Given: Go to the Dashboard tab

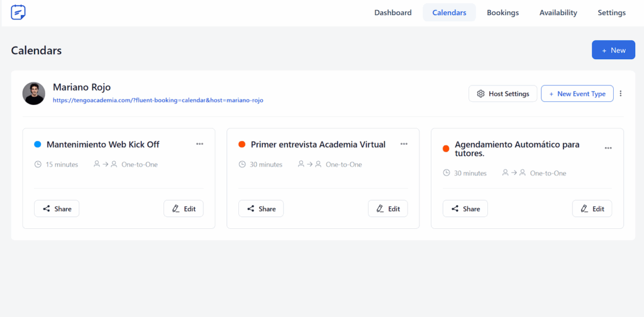Looking at the screenshot, I should [392, 13].
